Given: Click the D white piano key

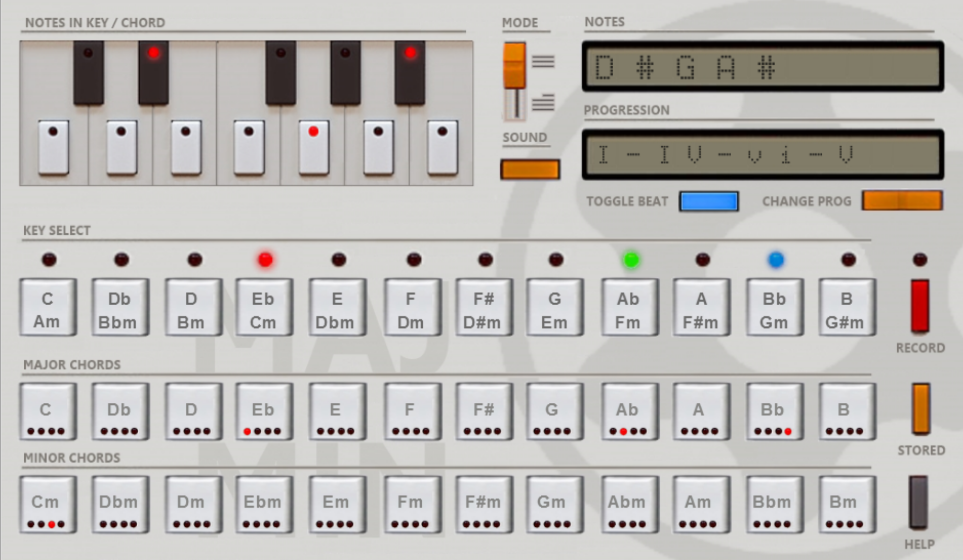Looking at the screenshot, I should click(122, 147).
